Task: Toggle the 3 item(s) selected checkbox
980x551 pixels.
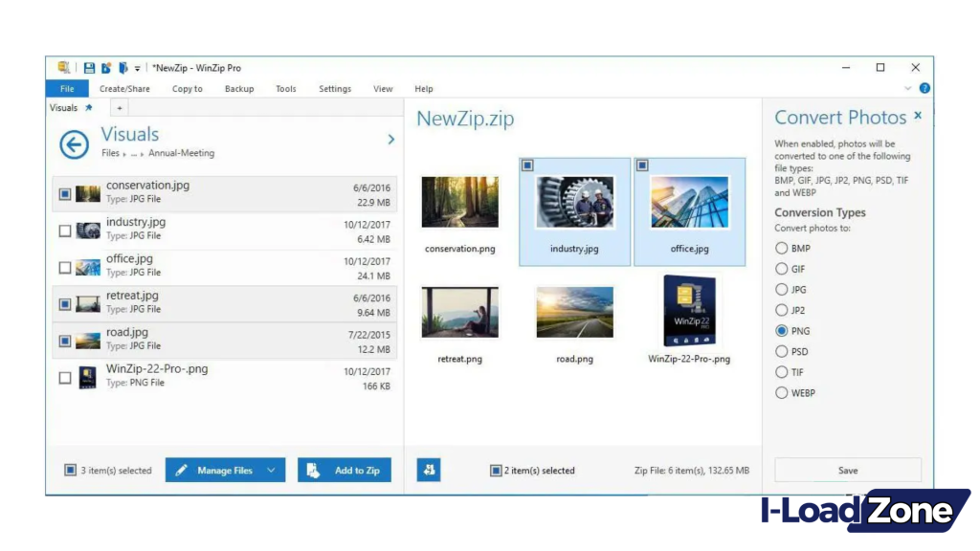Action: point(70,470)
